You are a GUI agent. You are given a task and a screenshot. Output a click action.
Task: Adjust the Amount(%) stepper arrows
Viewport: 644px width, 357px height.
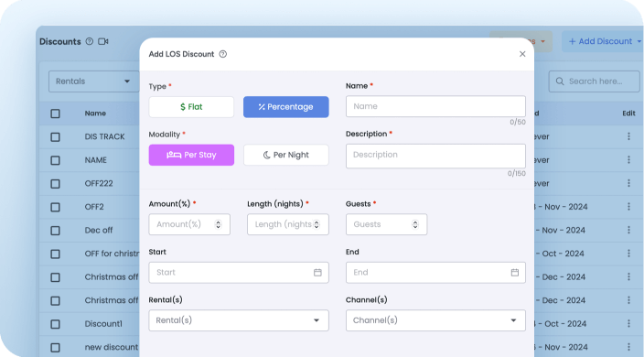[218, 224]
